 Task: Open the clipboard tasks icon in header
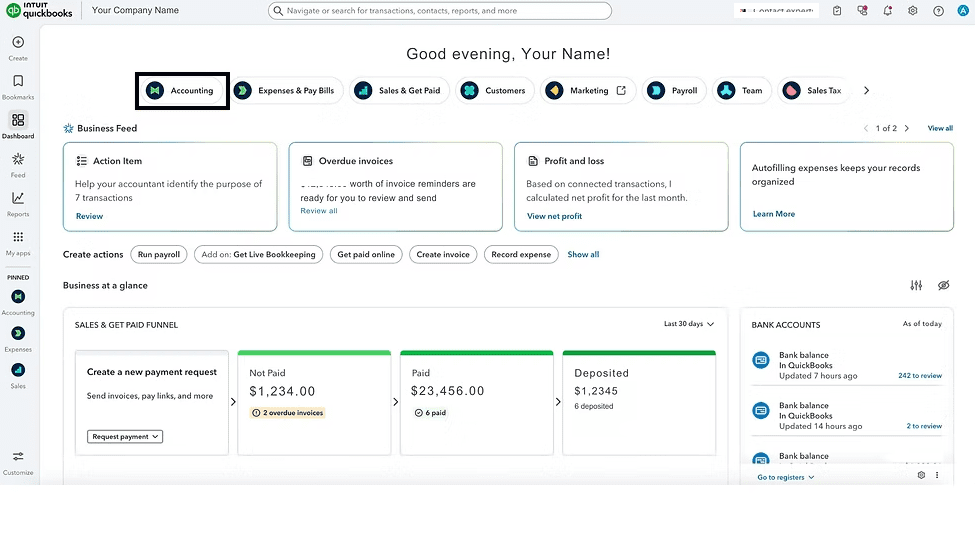pyautogui.click(x=837, y=11)
